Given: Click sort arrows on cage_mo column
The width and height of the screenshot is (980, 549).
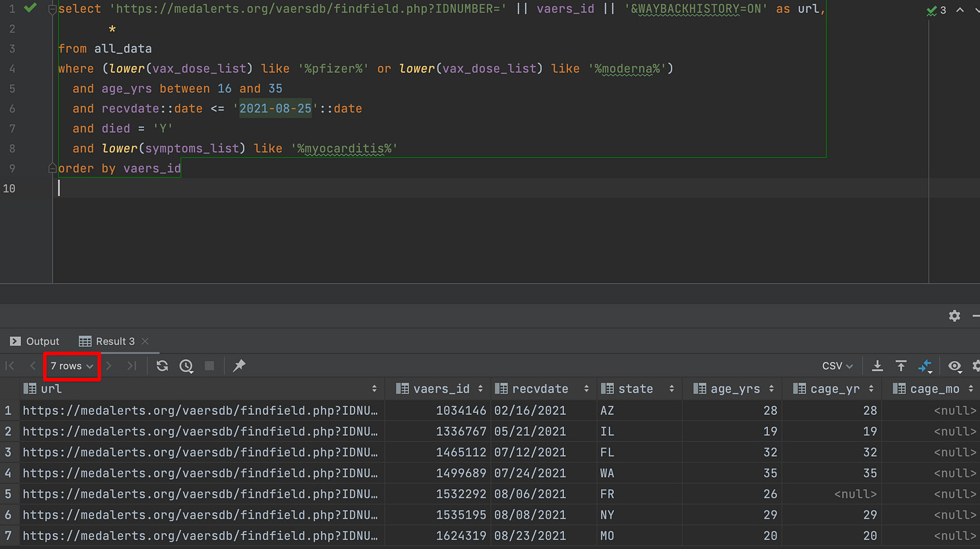Looking at the screenshot, I should 971,389.
